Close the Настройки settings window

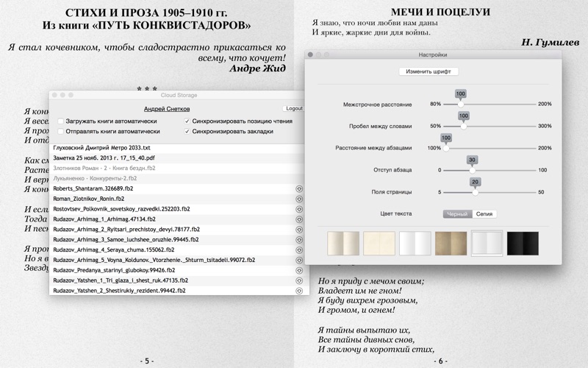tap(310, 54)
